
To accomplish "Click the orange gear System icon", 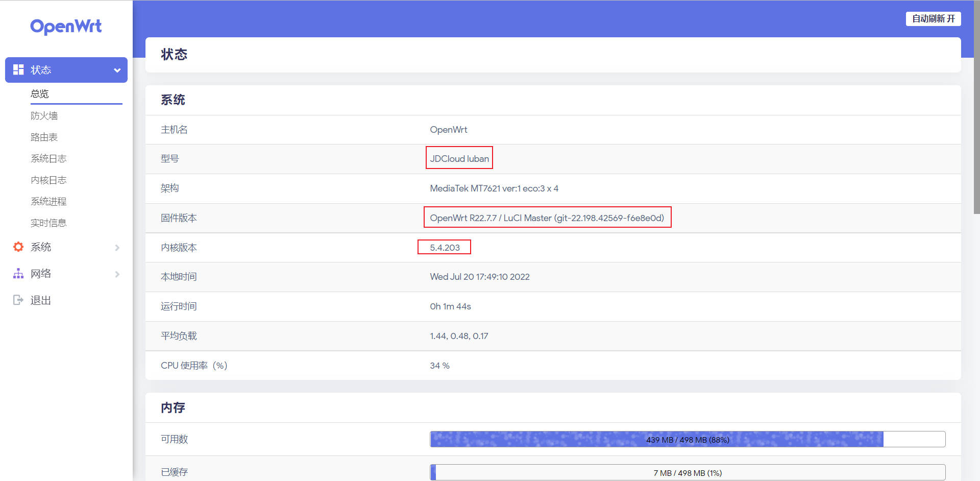I will [x=18, y=247].
